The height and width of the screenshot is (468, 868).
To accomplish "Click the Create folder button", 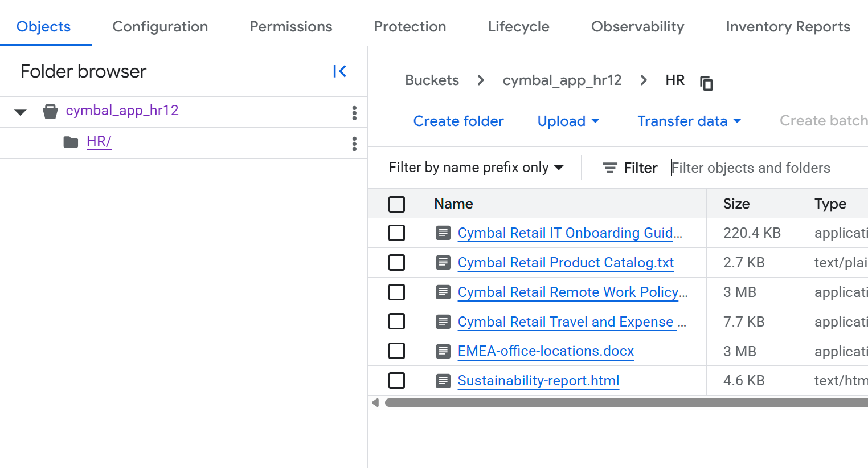I will [458, 121].
